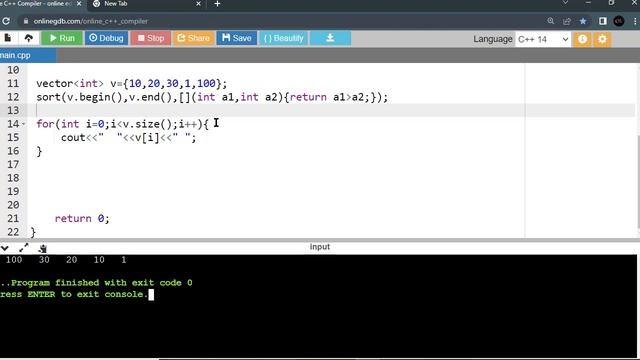Open a new browser tab
The image size is (640, 360).
click(x=217, y=4)
